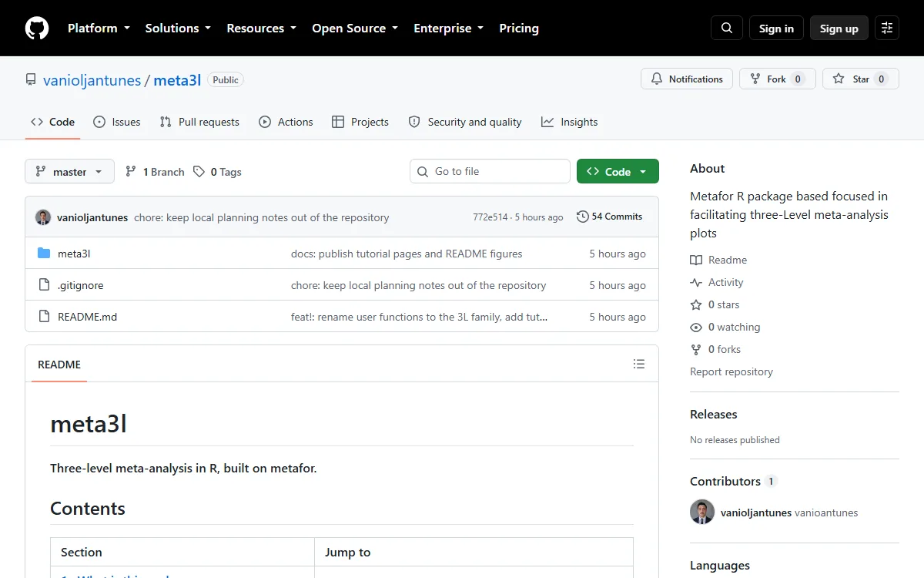View 0 watching link
The width and height of the screenshot is (924, 578).
tap(725, 327)
